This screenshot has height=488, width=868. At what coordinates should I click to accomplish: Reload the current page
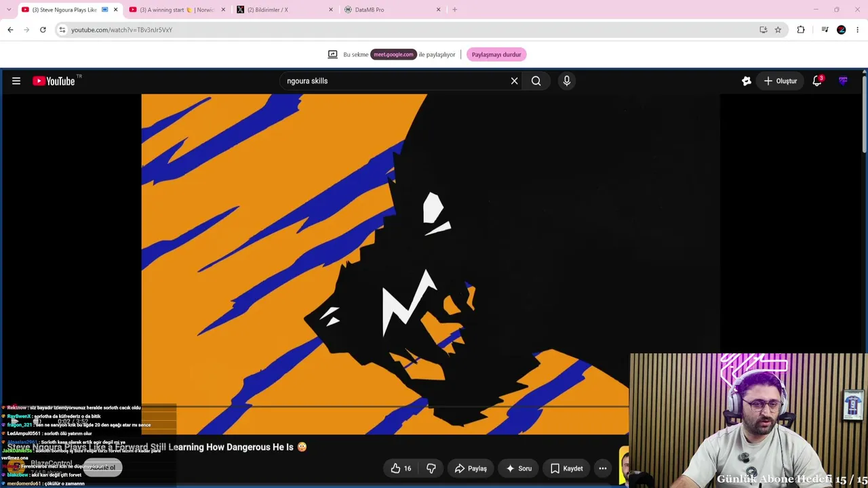(43, 30)
